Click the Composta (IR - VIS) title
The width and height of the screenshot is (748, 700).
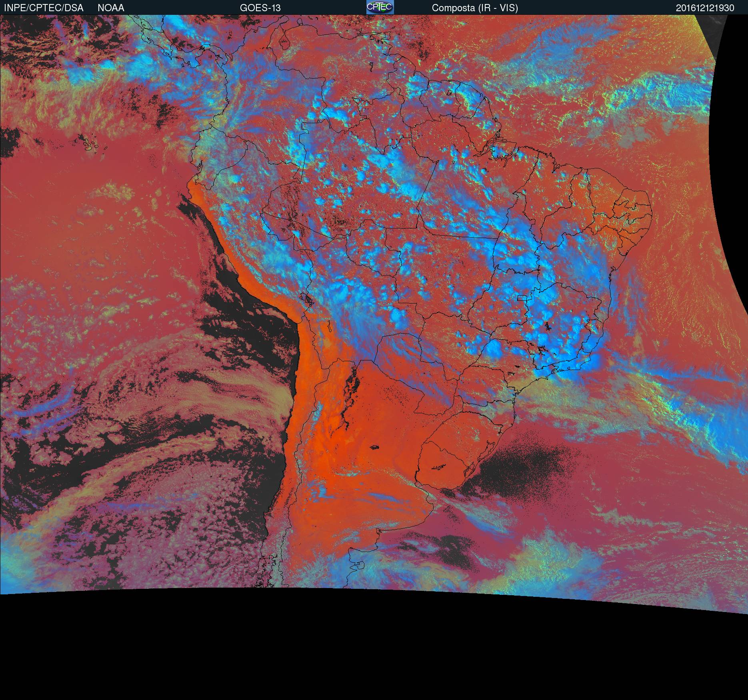[x=475, y=8]
